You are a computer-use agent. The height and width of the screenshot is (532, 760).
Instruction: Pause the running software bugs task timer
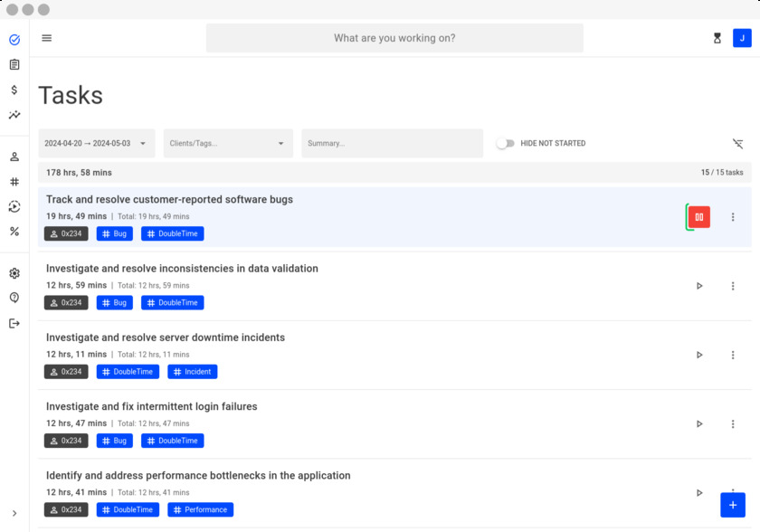698,217
